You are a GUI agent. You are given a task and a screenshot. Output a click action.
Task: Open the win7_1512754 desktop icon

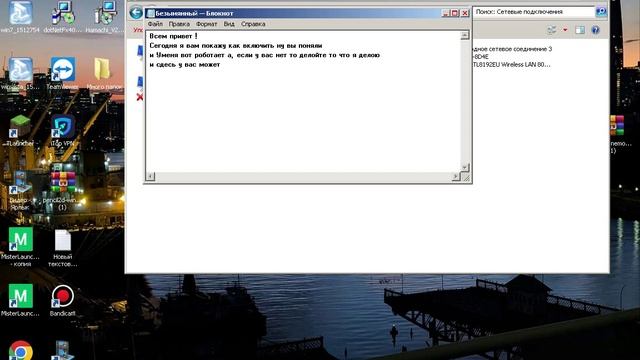tap(20, 17)
